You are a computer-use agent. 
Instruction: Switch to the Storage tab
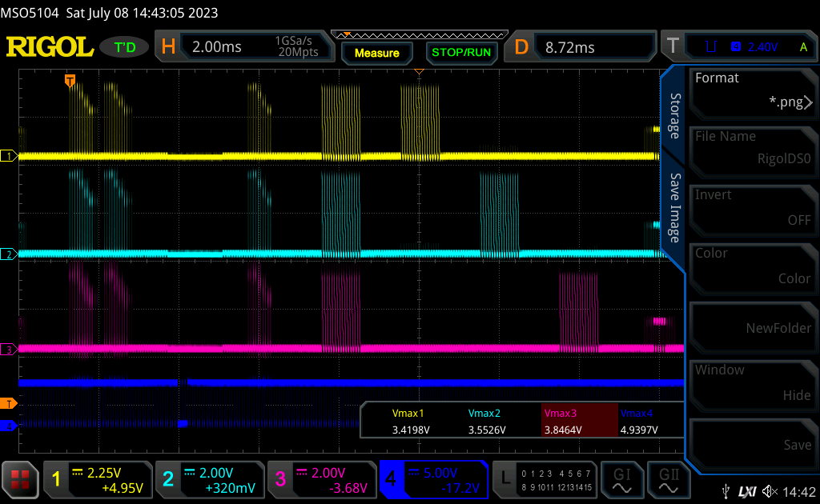[x=675, y=116]
